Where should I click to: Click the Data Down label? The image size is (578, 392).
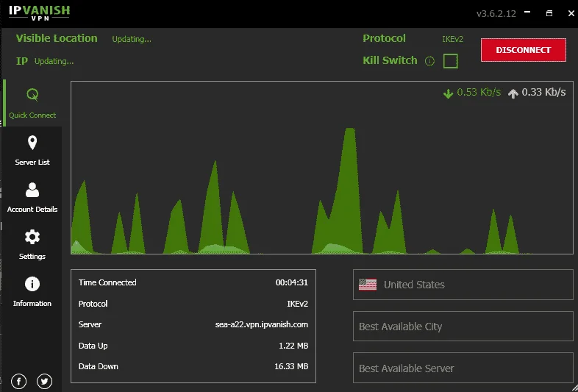99,366
